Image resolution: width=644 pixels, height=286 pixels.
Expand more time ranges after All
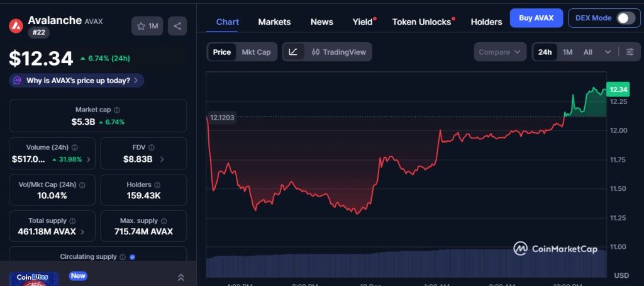click(x=608, y=52)
